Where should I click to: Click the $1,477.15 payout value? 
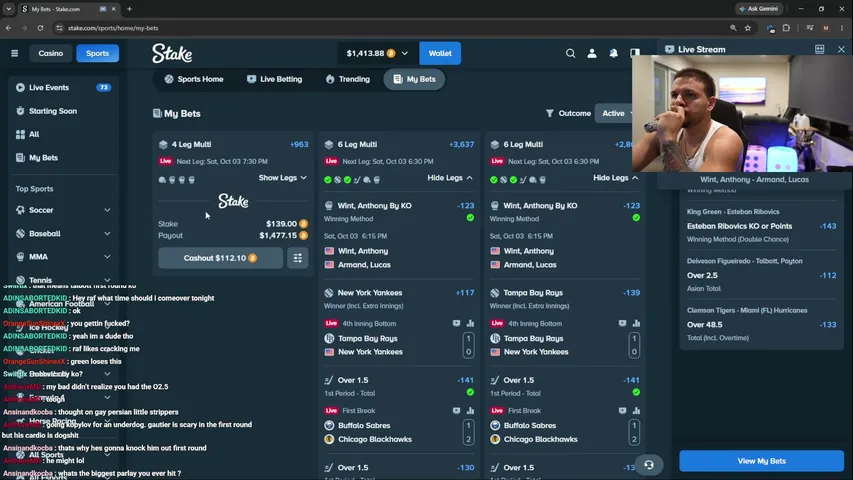pyautogui.click(x=278, y=236)
